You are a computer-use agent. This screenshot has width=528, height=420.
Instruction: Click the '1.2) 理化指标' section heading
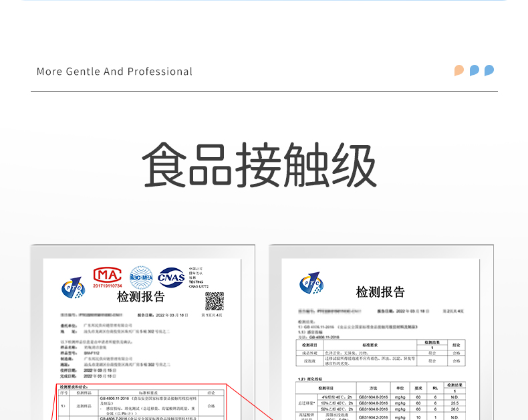click(x=310, y=379)
